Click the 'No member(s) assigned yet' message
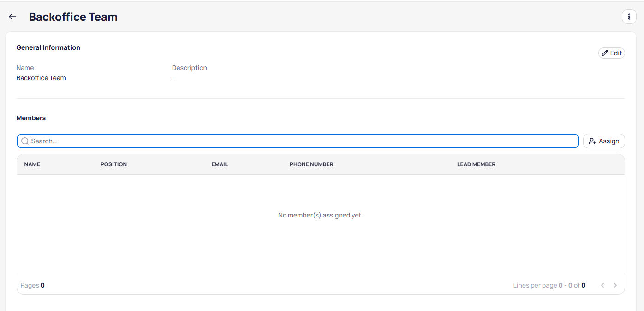 [x=321, y=215]
